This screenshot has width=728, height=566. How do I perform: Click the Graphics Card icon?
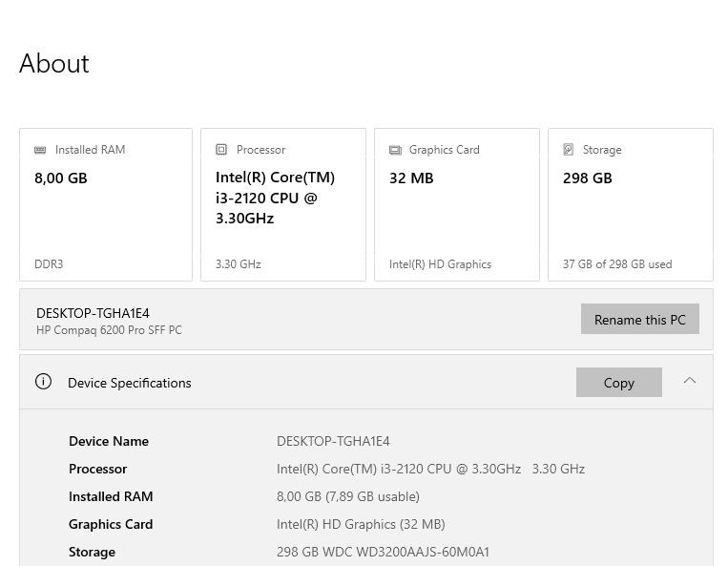pyautogui.click(x=395, y=150)
